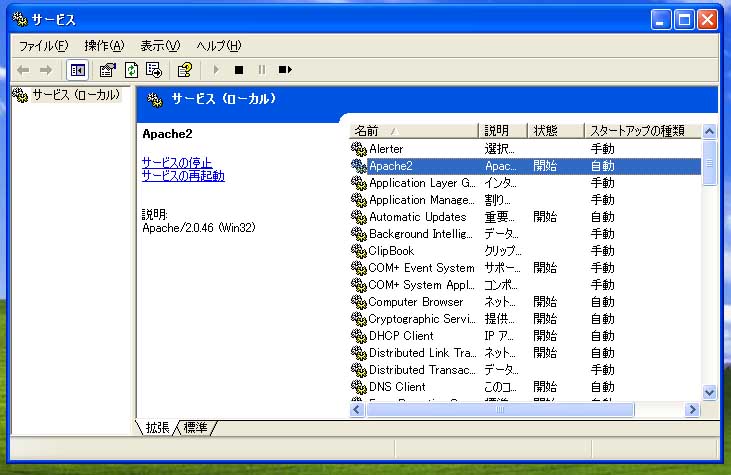Viewport: 731px width, 475px height.
Task: Click gear icon beside ClipBook
Action: pyautogui.click(x=359, y=251)
